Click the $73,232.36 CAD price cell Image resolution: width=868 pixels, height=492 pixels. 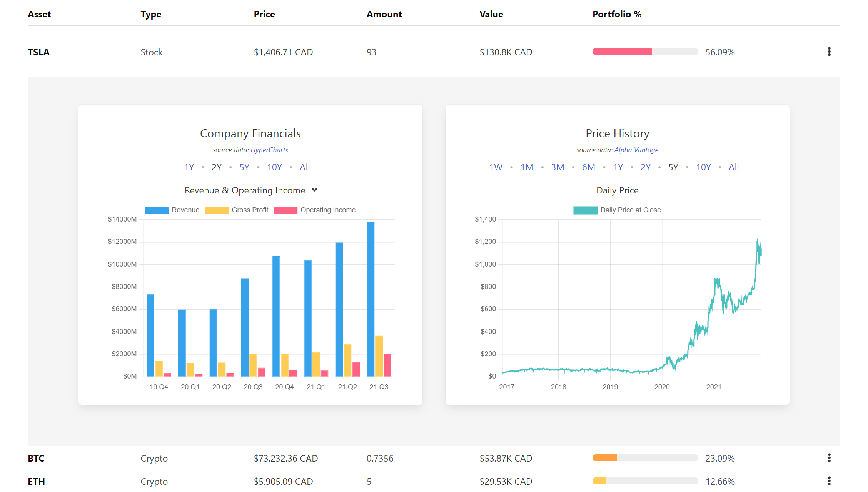coord(286,458)
